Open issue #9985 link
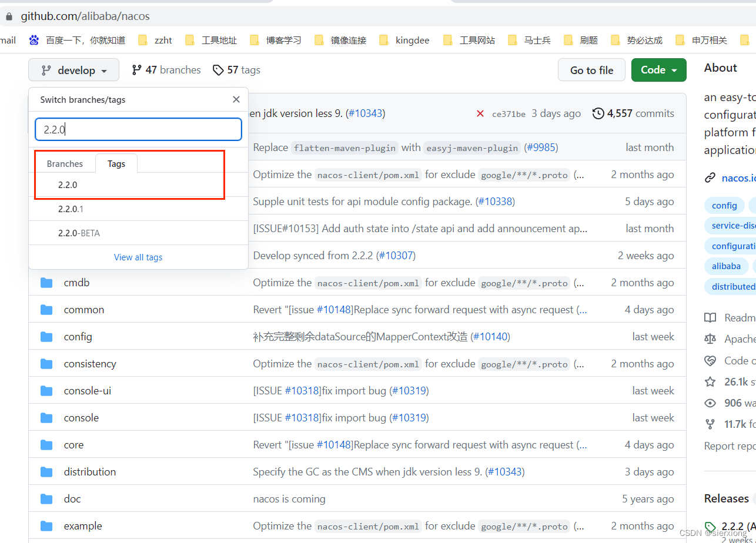 tap(541, 148)
